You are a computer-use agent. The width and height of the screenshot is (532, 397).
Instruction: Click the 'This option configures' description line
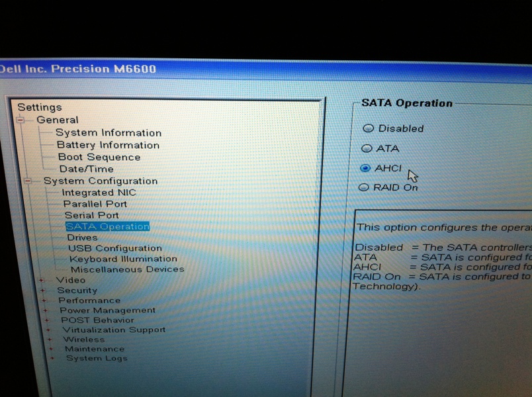pos(444,228)
